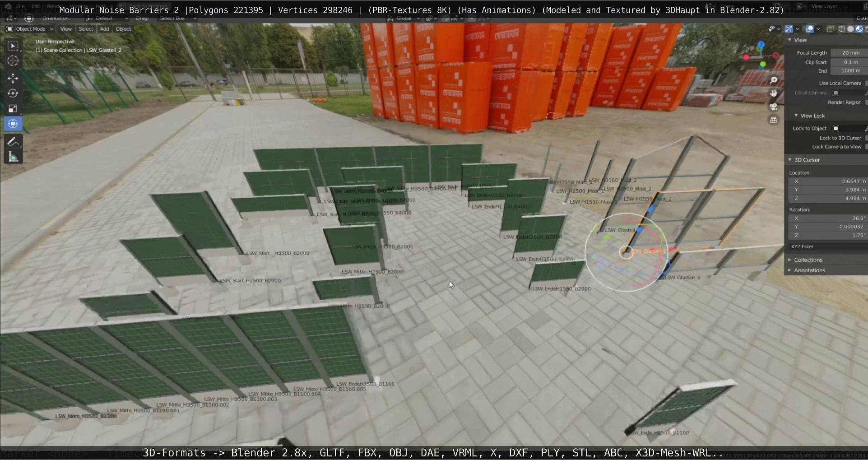Viewport: 868px width, 460px height.
Task: Click the cursor Location Y field
Action: click(x=827, y=190)
